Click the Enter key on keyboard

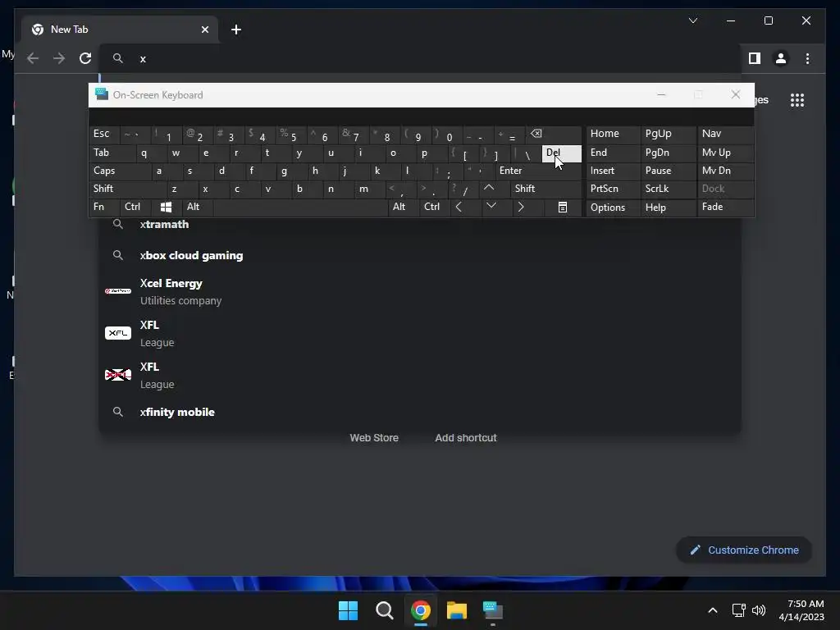click(538, 171)
